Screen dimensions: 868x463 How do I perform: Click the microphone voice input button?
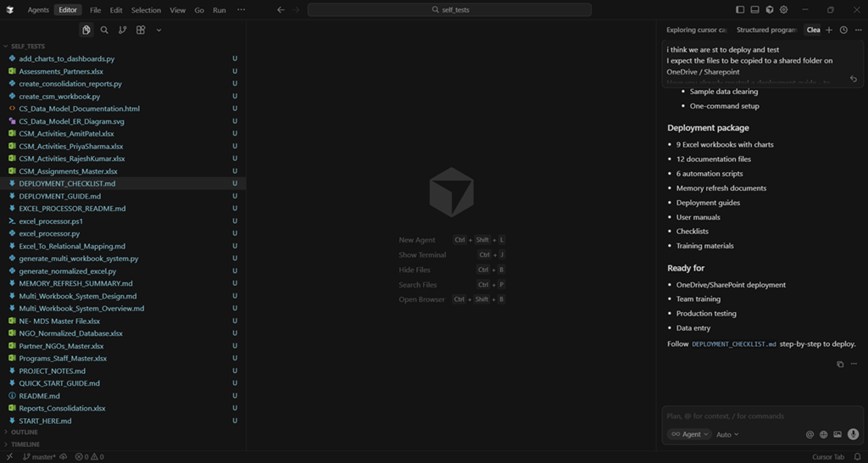pyautogui.click(x=853, y=434)
